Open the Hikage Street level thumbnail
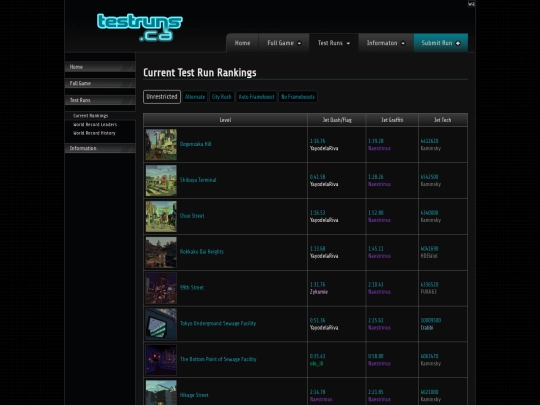The width and height of the screenshot is (540, 405). pos(161,393)
